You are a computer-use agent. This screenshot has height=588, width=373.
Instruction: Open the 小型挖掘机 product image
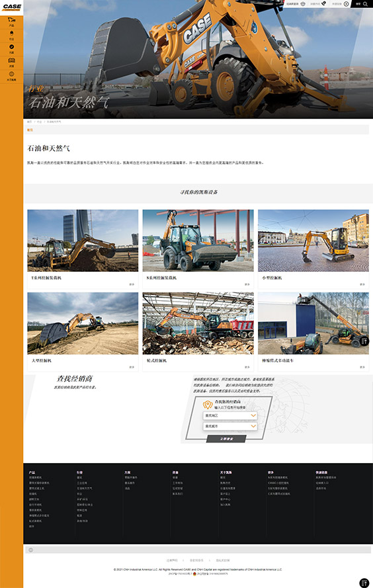[x=313, y=241]
